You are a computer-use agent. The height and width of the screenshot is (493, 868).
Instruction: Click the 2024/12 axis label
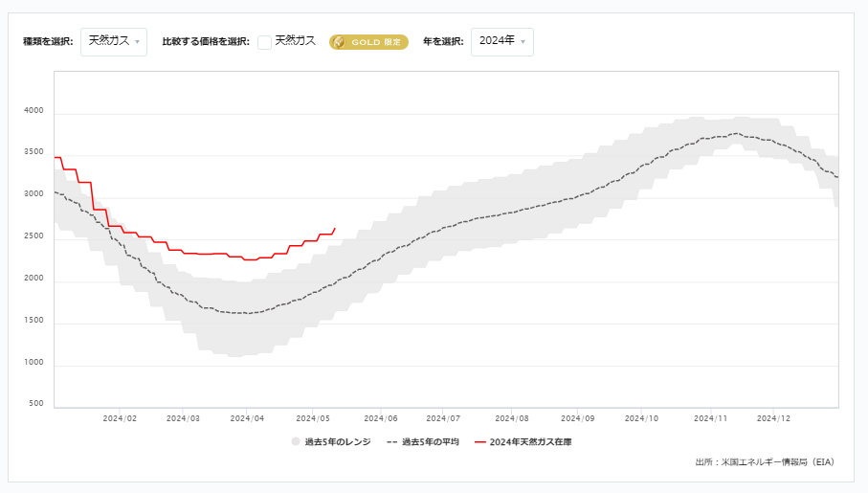[x=774, y=418]
